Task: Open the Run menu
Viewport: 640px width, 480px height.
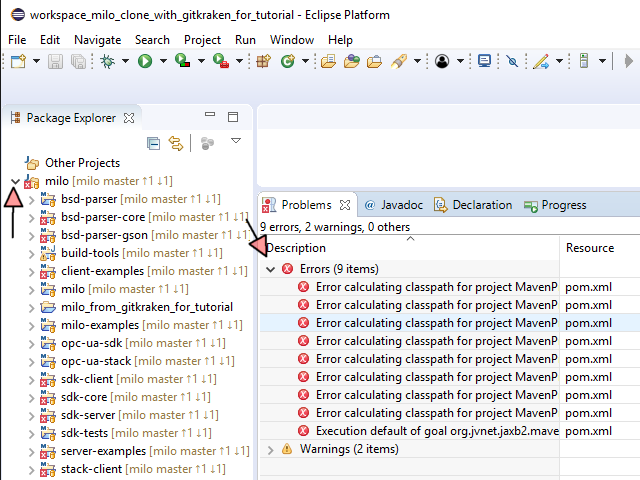Action: click(x=245, y=40)
